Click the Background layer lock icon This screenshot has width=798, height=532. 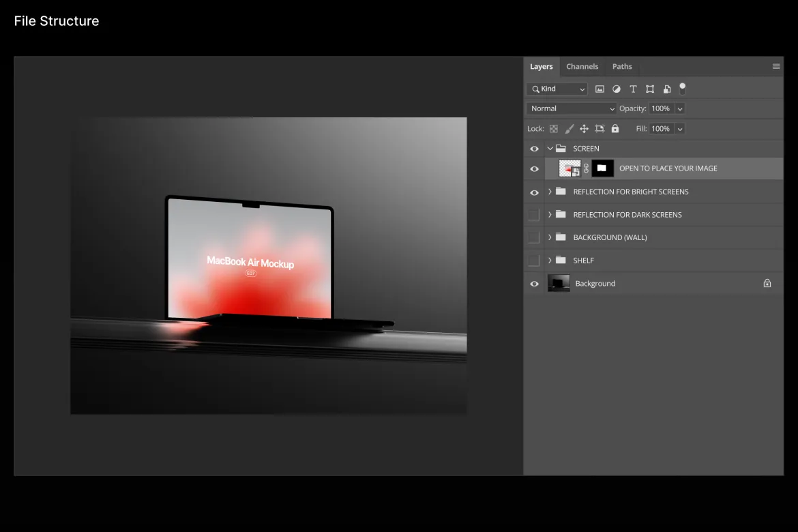coord(767,284)
